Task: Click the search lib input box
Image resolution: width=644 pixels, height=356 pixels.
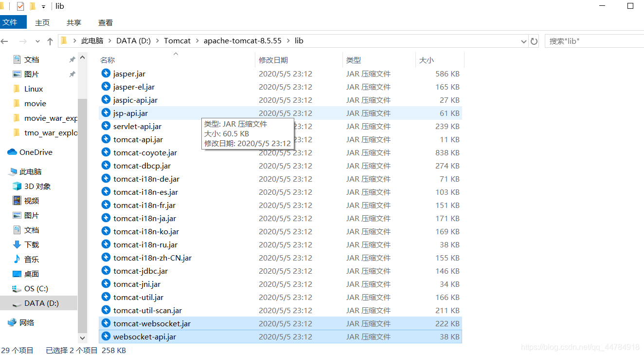Action: 594,41
